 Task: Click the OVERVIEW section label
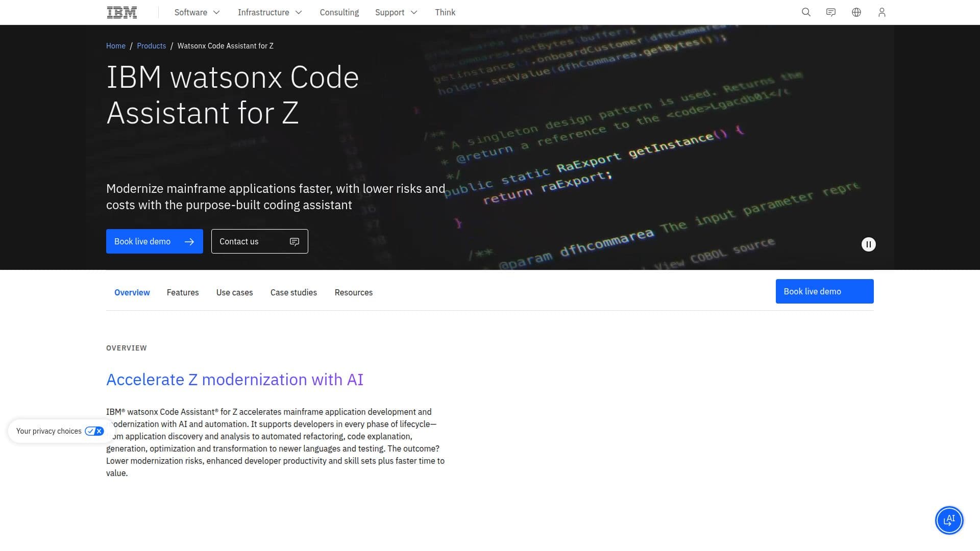point(127,348)
